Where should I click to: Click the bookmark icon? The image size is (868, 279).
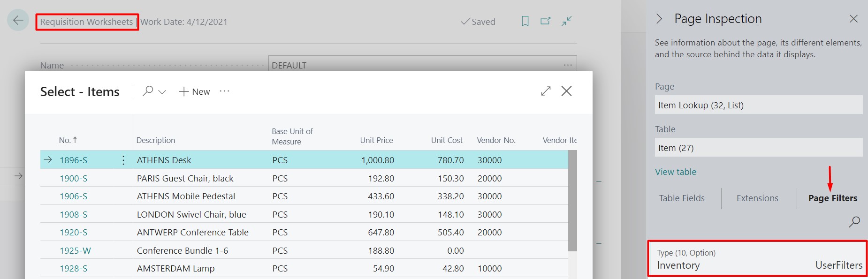point(525,21)
